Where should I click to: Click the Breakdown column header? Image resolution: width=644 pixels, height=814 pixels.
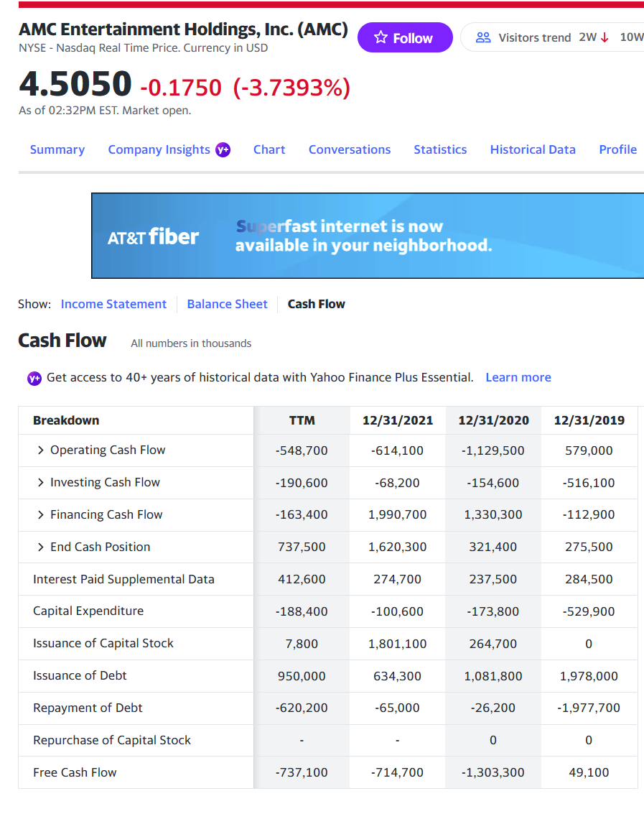point(66,420)
